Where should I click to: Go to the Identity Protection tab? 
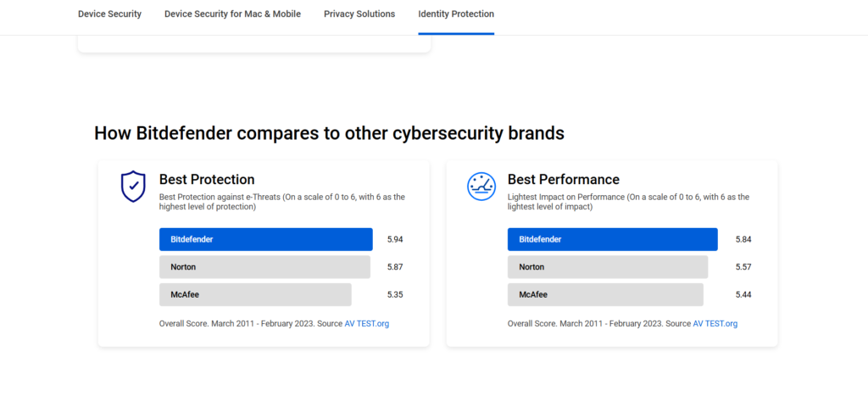pos(456,14)
